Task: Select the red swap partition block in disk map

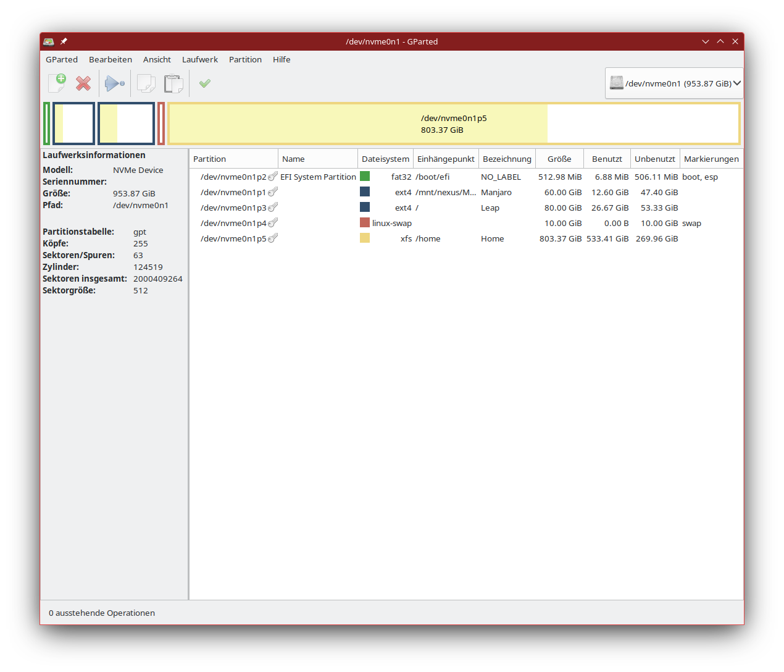Action: click(x=161, y=124)
